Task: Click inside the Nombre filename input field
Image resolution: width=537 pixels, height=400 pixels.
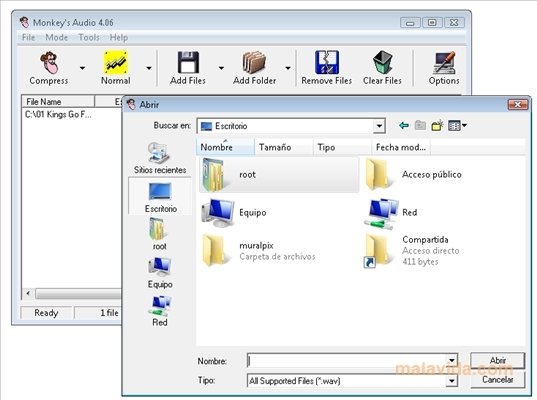Action: pos(347,361)
